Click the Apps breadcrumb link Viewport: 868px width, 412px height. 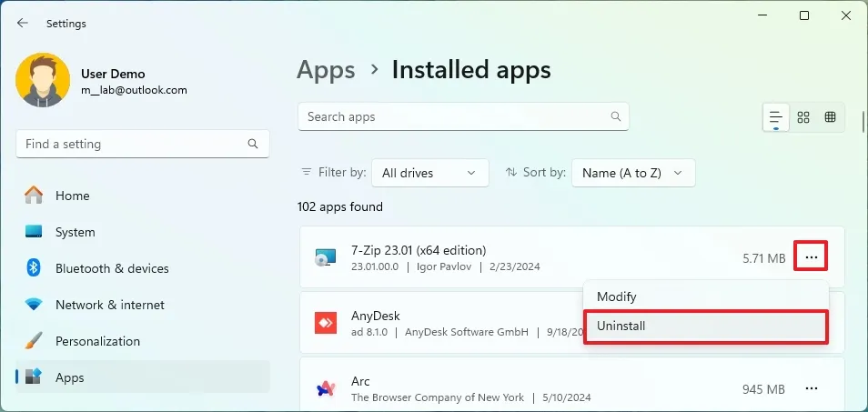pos(326,70)
